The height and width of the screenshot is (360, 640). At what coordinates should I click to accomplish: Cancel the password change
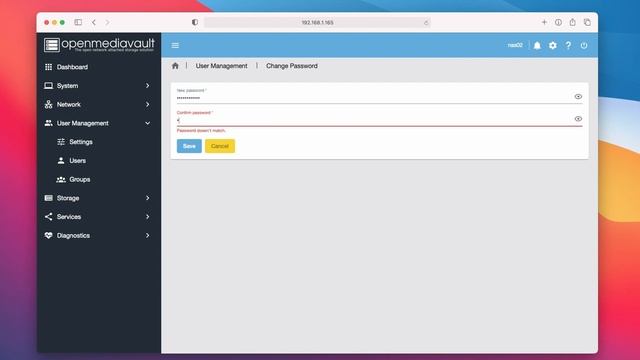point(220,146)
